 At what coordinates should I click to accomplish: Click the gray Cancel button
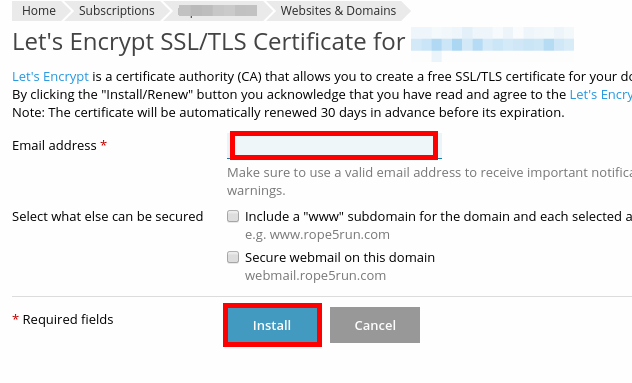[375, 325]
